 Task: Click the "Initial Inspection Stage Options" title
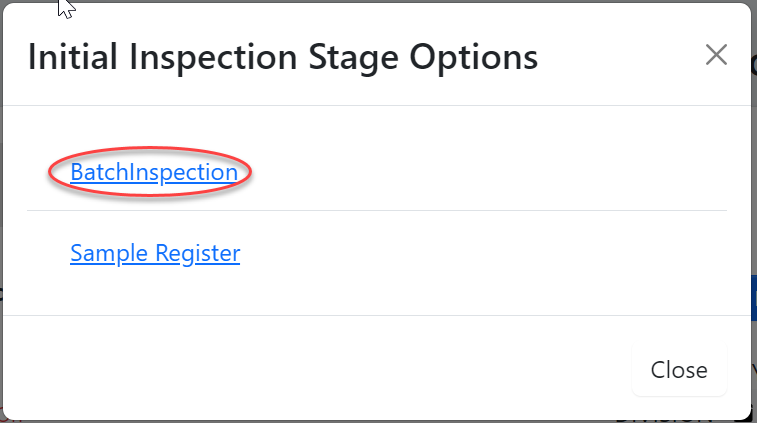click(283, 57)
